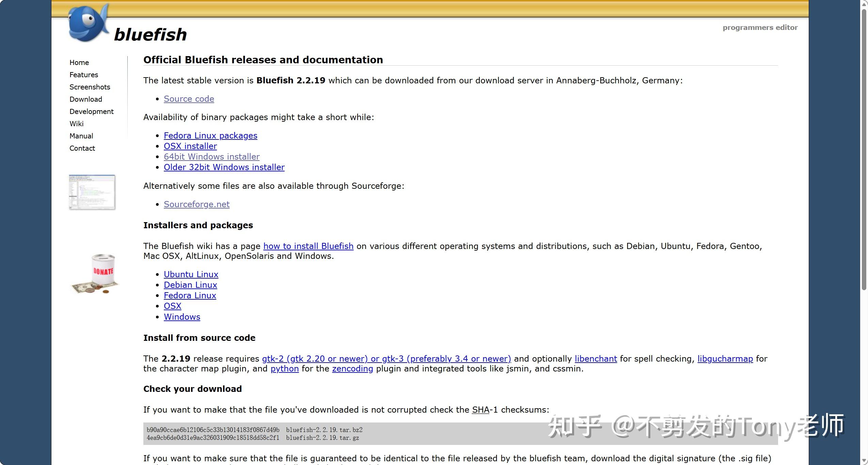Open the Older 32bit Windows installer link
868x465 pixels.
[x=224, y=167]
